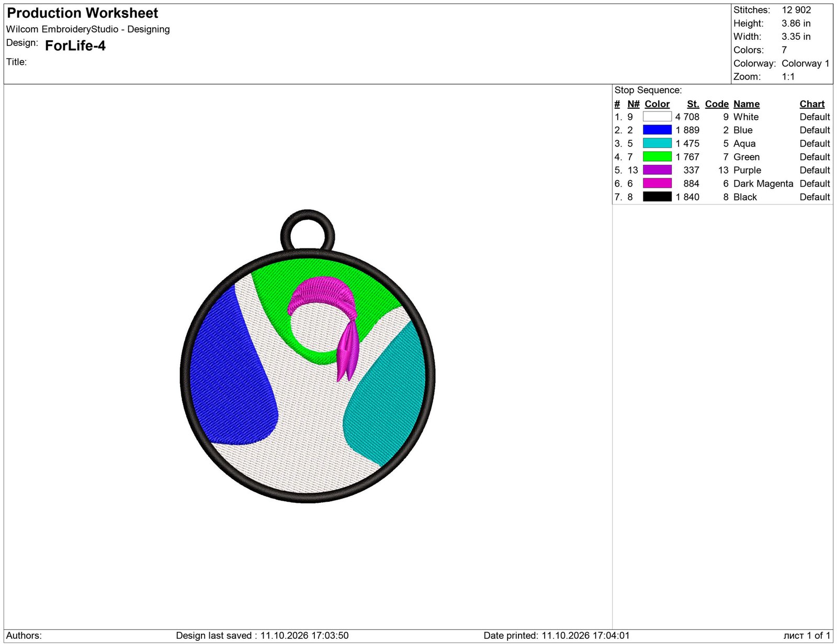Click the 'Green' color name

click(x=746, y=157)
